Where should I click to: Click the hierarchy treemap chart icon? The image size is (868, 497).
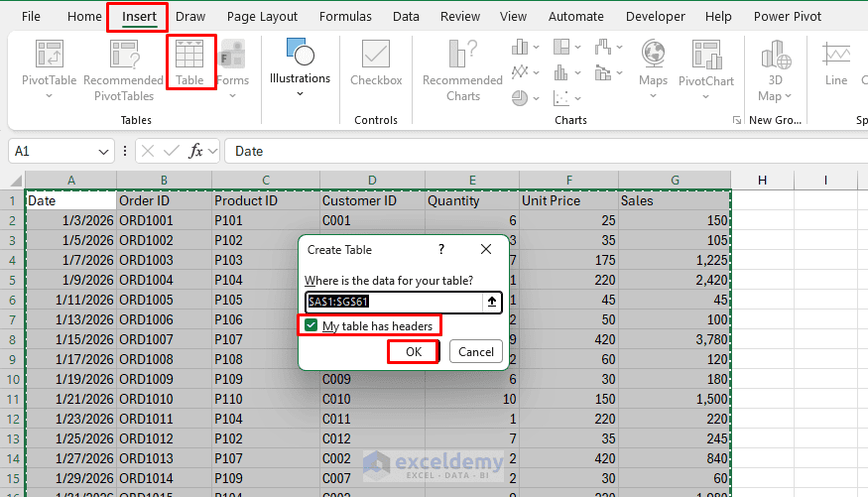pyautogui.click(x=561, y=47)
